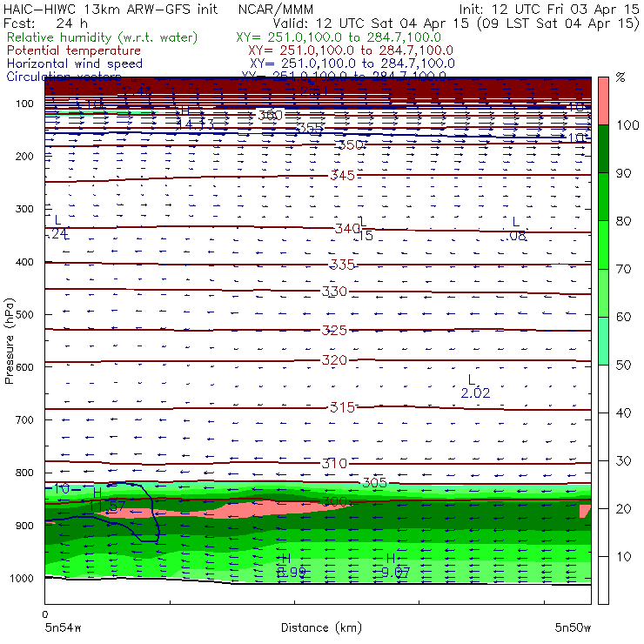644x644 pixels.
Task: Click the '360' potential temperature contour label
Action: pyautogui.click(x=271, y=115)
